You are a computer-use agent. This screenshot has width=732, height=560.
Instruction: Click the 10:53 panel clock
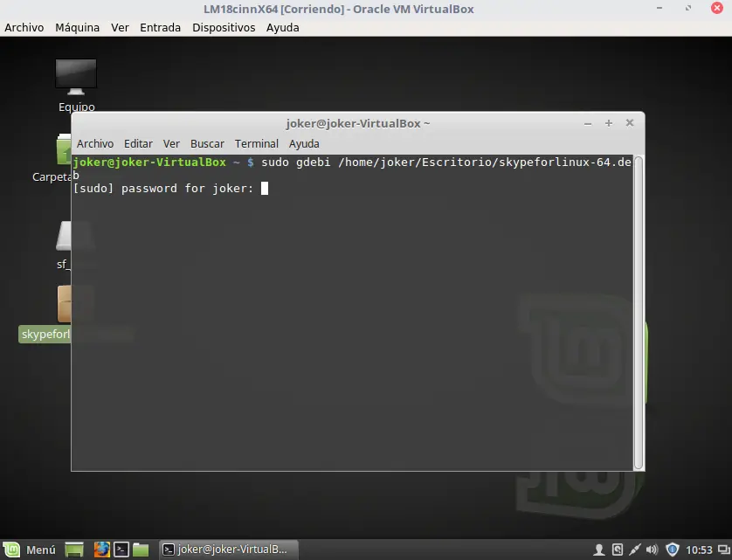point(699,550)
